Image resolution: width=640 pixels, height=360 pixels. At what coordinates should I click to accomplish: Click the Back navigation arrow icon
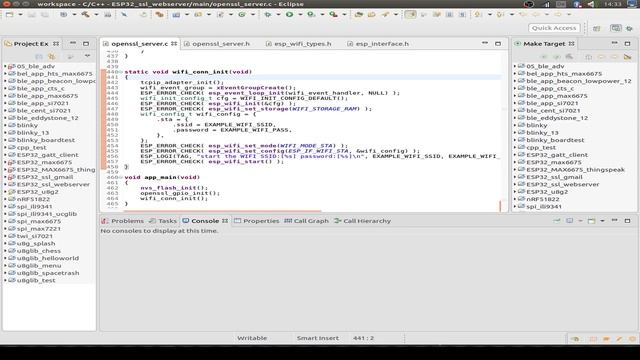(535, 15)
